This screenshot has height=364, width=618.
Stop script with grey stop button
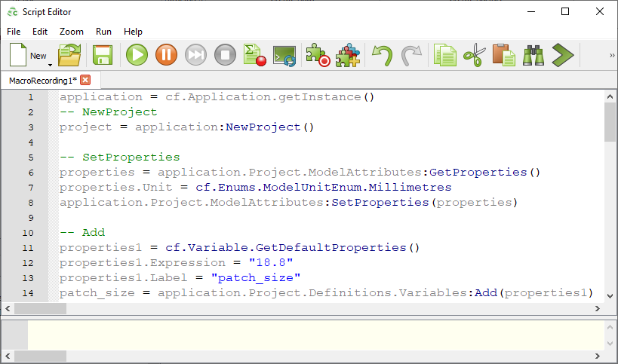[225, 55]
